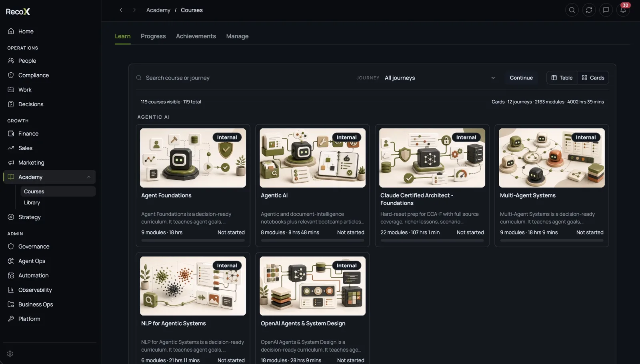Click the Business Ops folder icon

pyautogui.click(x=11, y=304)
